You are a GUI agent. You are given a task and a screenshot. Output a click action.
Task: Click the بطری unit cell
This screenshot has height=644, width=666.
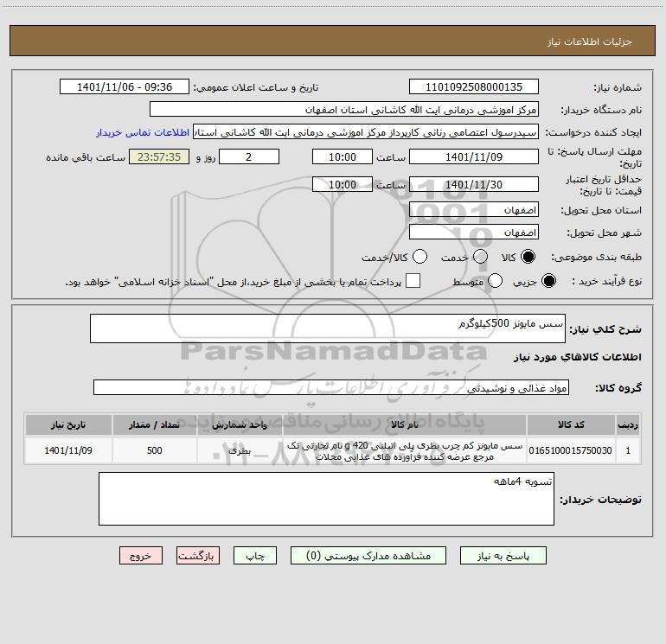coord(240,450)
